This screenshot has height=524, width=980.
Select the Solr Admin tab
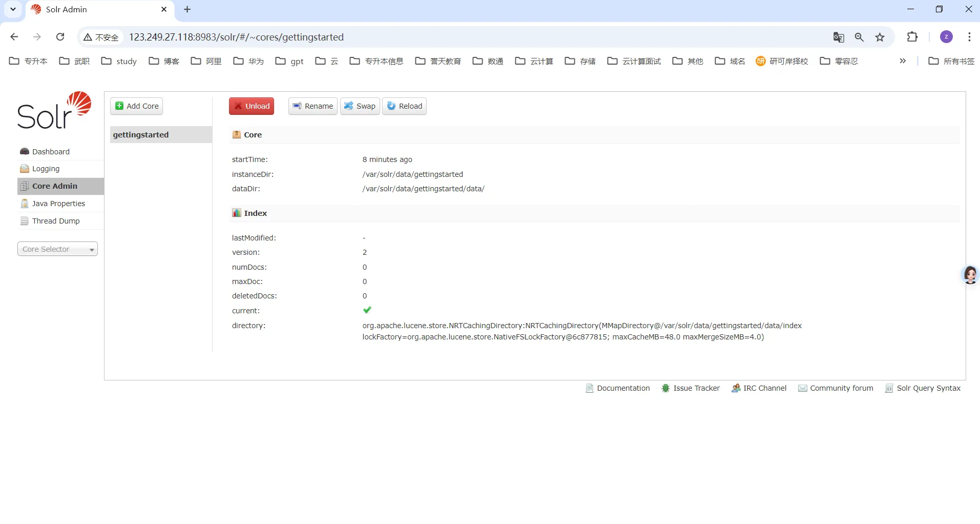pyautogui.click(x=100, y=9)
